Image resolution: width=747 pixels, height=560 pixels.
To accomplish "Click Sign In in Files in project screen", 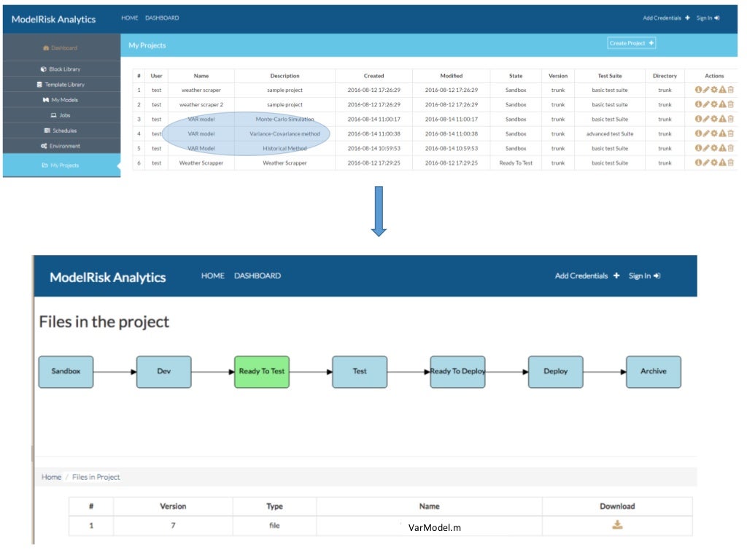I will (x=644, y=276).
